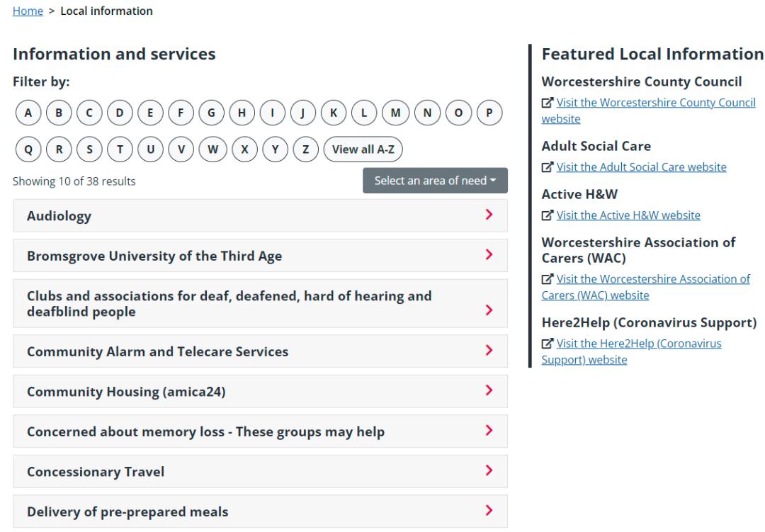The width and height of the screenshot is (765, 532).
Task: Go to Home in the breadcrumb
Action: (x=28, y=11)
